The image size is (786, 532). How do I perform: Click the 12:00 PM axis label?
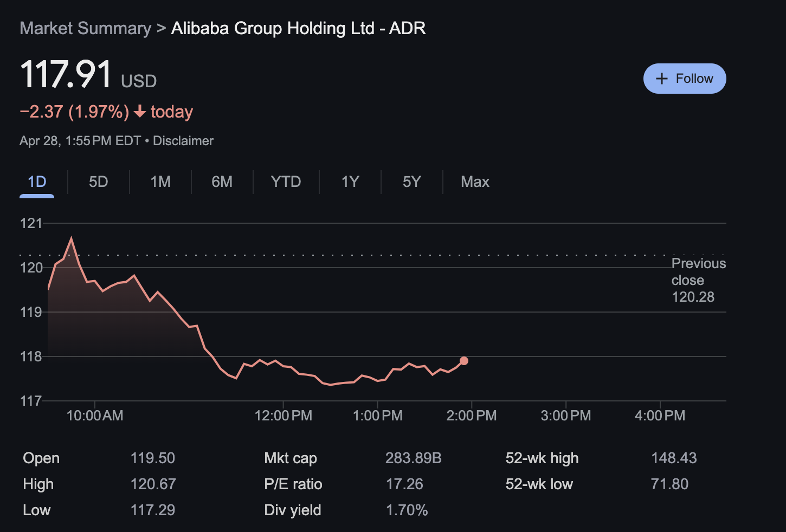coord(284,416)
